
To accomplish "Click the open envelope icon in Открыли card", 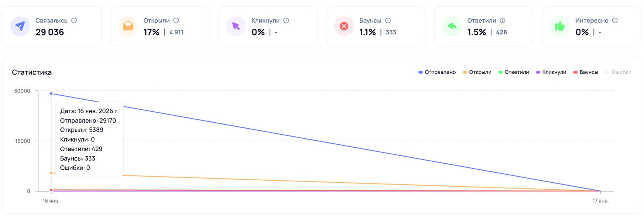I will pos(128,26).
